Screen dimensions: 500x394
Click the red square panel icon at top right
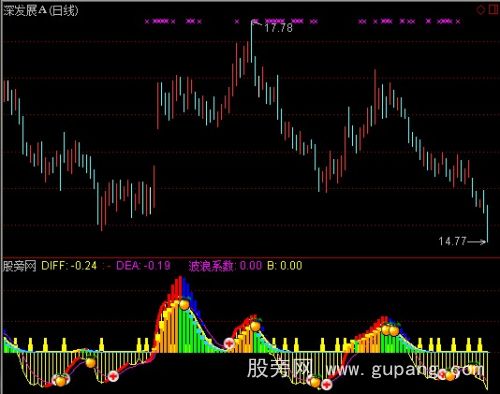click(x=493, y=9)
